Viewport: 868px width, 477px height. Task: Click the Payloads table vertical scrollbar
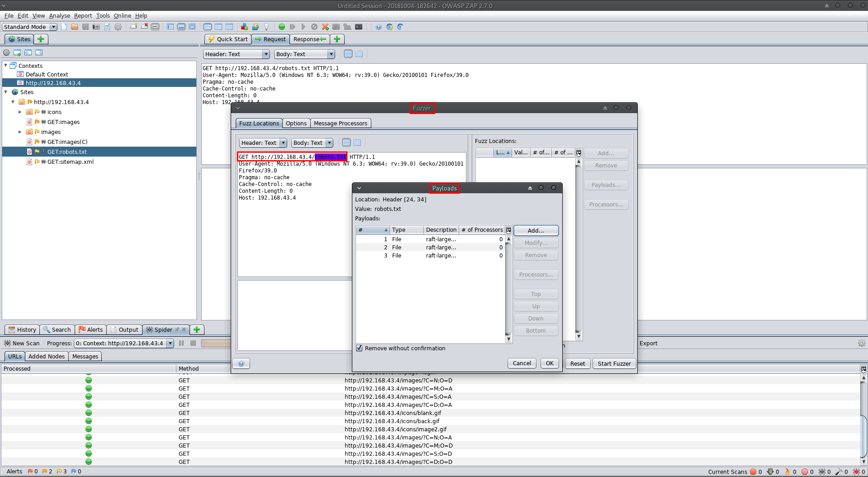(508, 288)
